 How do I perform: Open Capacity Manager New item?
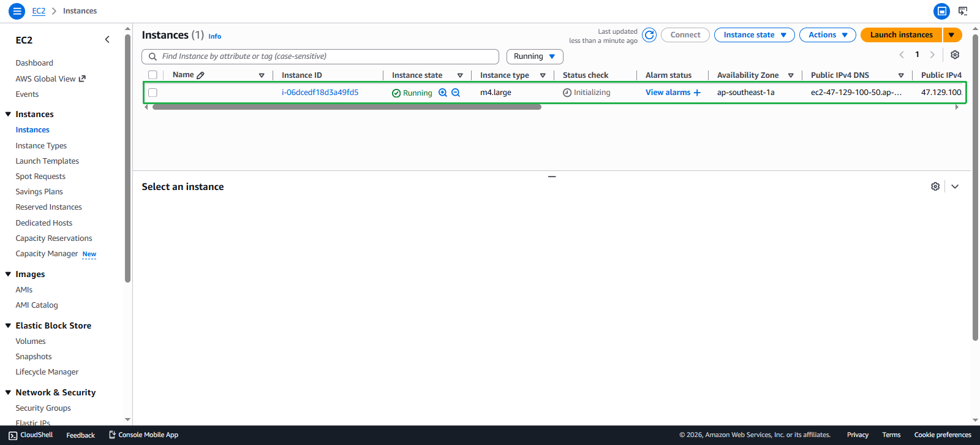(x=56, y=254)
